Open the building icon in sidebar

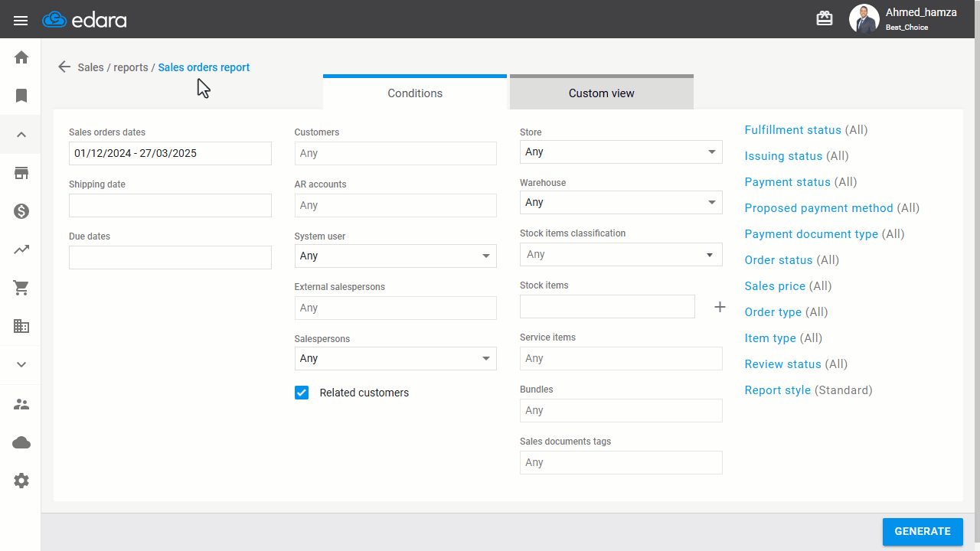coord(21,326)
